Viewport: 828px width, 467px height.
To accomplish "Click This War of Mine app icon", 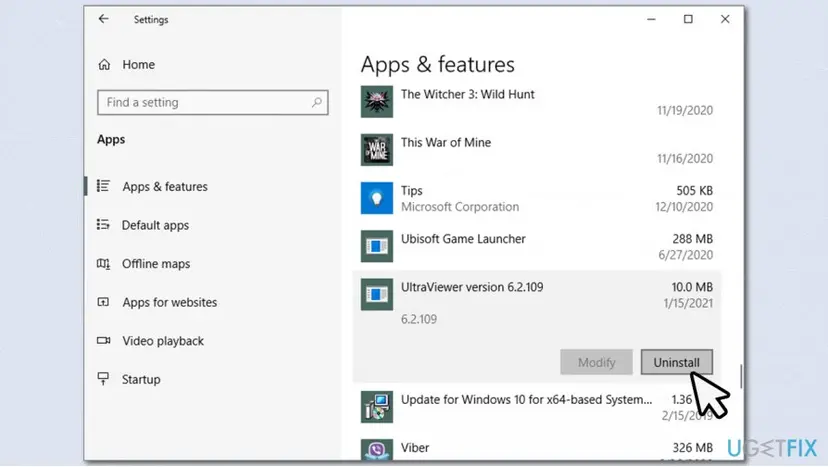I will 377,150.
